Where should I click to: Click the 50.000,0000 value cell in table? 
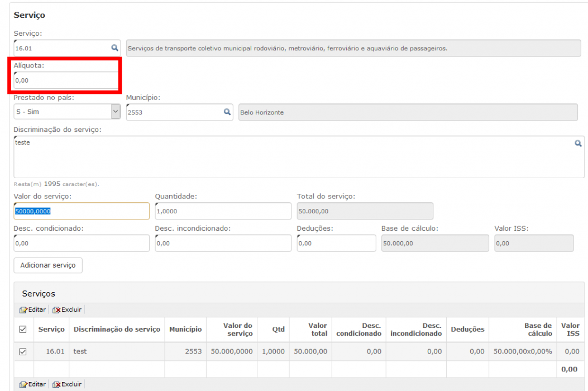pyautogui.click(x=232, y=351)
